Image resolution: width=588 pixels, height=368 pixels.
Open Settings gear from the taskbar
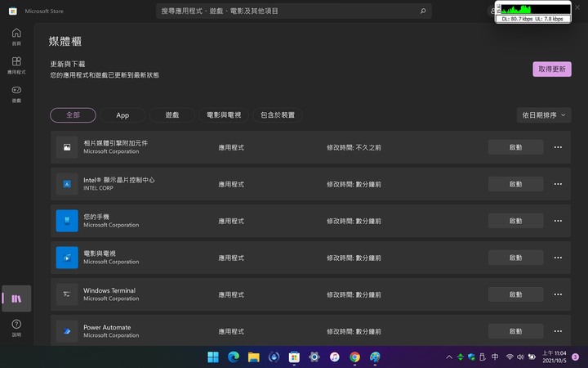point(314,357)
